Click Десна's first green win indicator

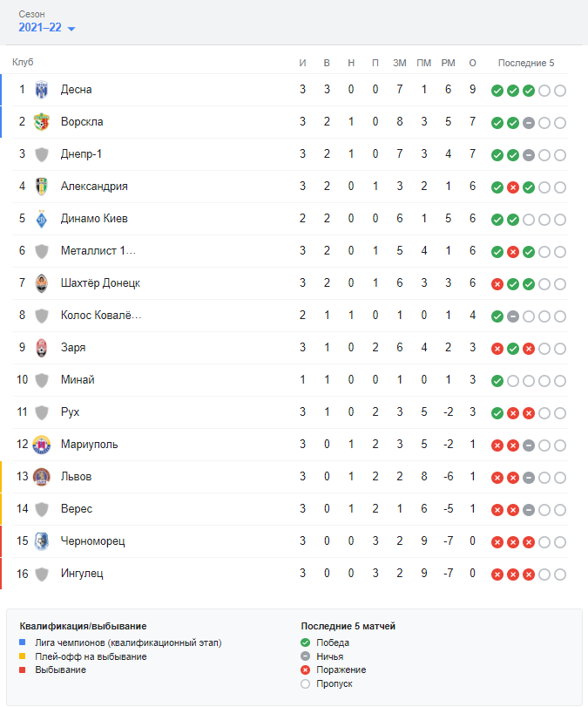(x=497, y=91)
